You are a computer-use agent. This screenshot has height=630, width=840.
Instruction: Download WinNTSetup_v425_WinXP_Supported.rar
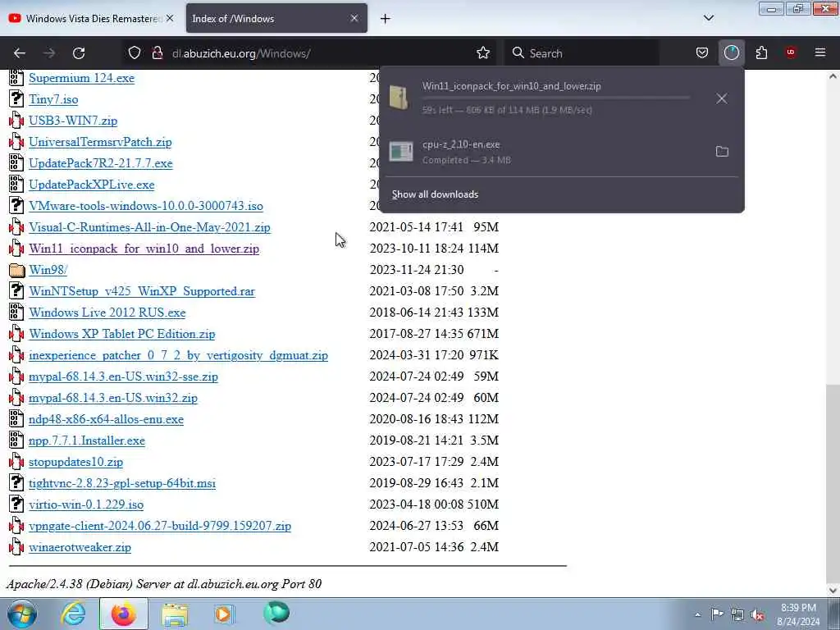point(142,291)
